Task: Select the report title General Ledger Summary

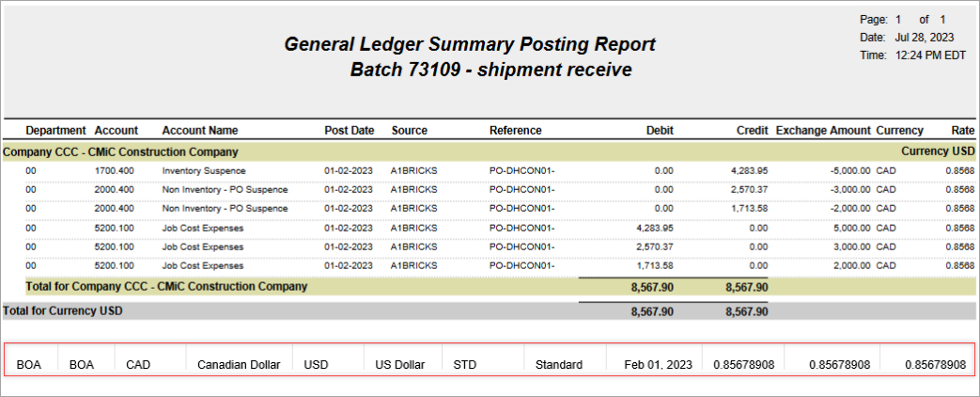Action: click(470, 44)
